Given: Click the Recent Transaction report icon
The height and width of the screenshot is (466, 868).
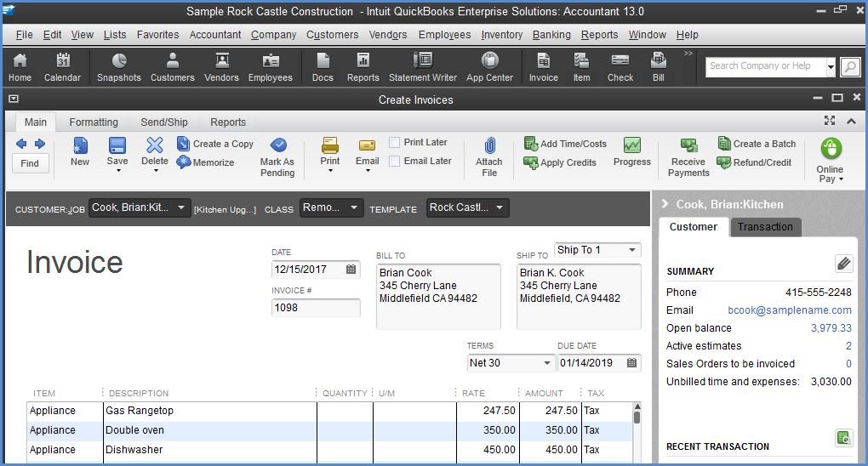Looking at the screenshot, I should point(843,438).
